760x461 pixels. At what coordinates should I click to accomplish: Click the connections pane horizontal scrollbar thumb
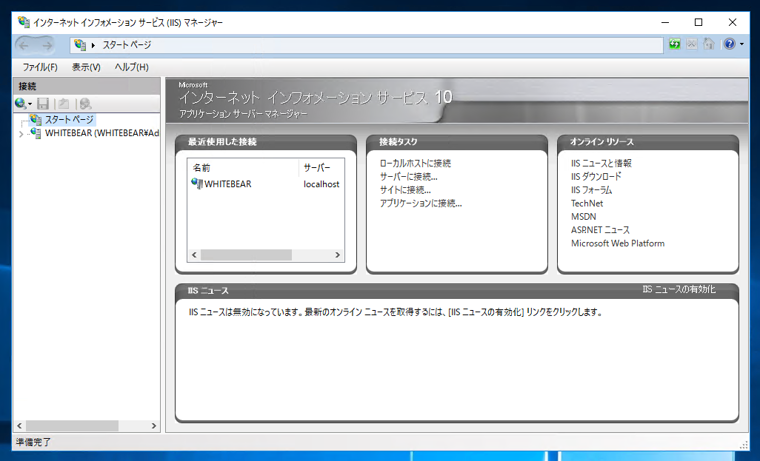click(x=72, y=426)
